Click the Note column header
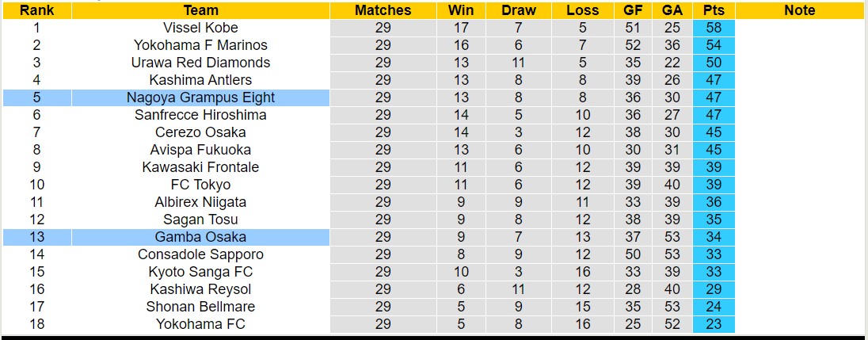The image size is (868, 340). coord(799,10)
